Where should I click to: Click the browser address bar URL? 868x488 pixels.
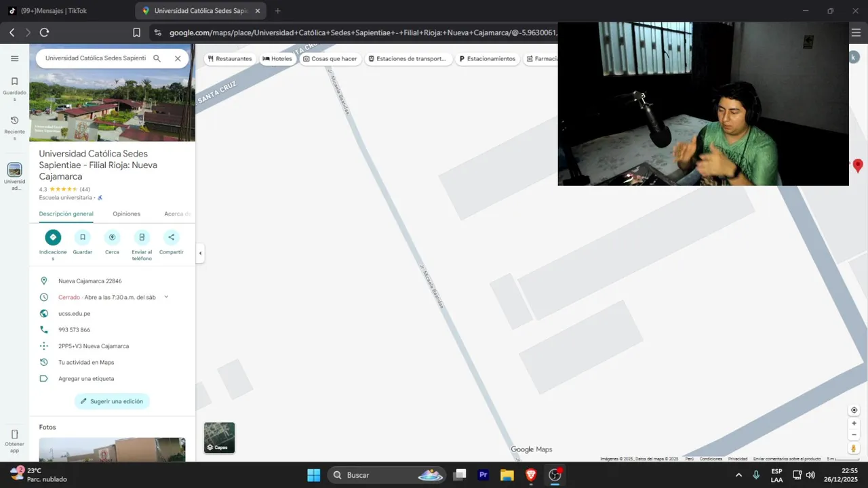pos(363,33)
